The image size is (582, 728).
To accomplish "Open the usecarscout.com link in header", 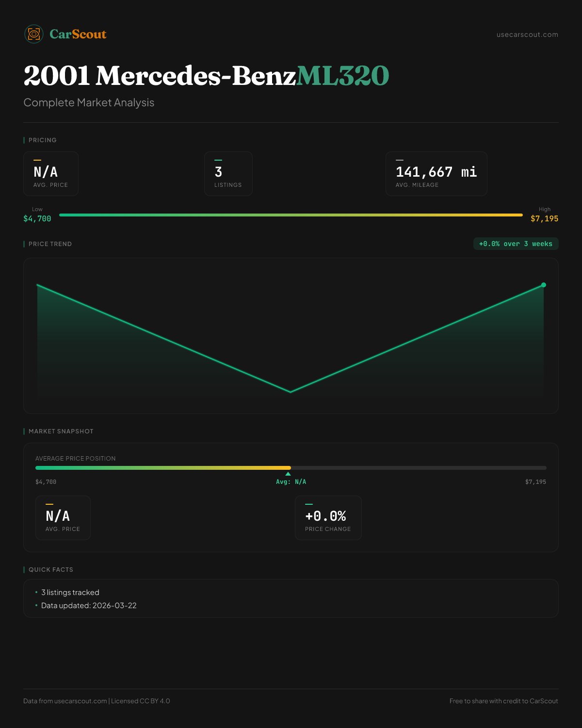I will pos(527,34).
